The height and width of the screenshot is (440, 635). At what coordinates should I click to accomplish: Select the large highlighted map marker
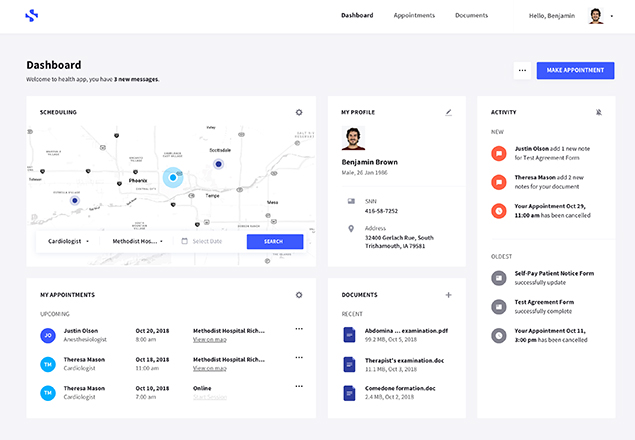click(x=173, y=177)
